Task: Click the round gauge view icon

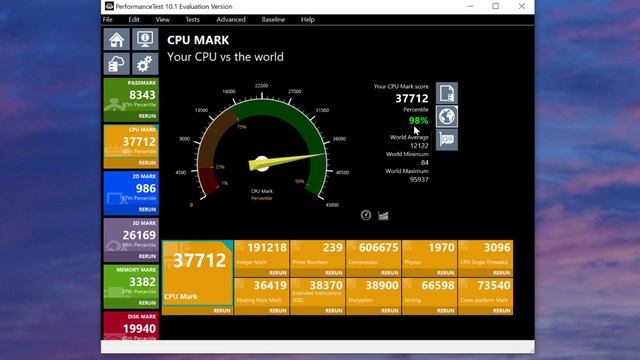Action: [366, 215]
